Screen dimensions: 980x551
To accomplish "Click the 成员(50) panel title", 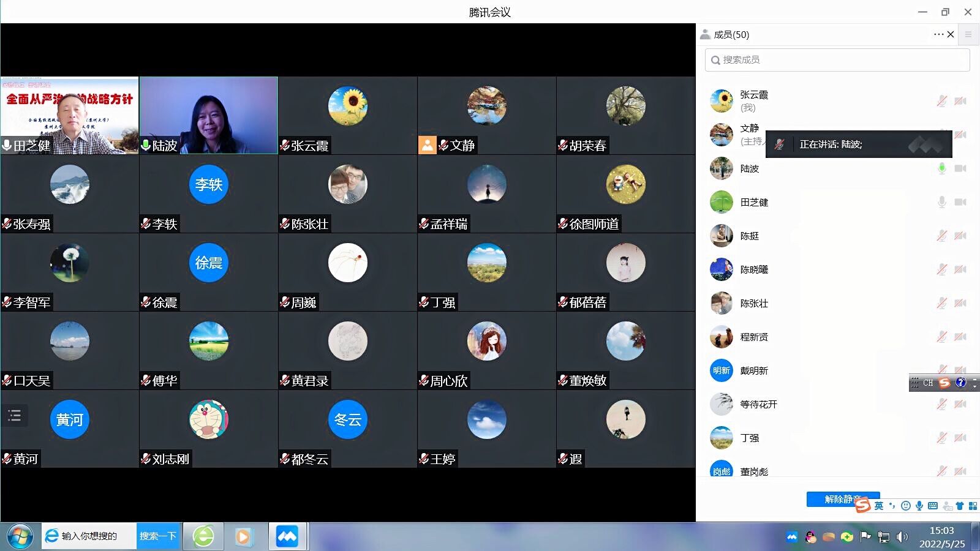I will pyautogui.click(x=731, y=35).
